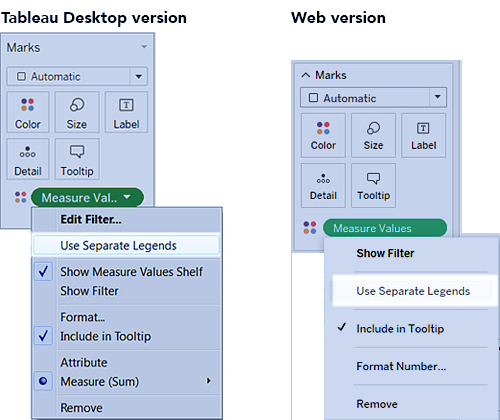Toggle Include in Tooltip in Web menu
The height and width of the screenshot is (420, 500).
point(412,329)
